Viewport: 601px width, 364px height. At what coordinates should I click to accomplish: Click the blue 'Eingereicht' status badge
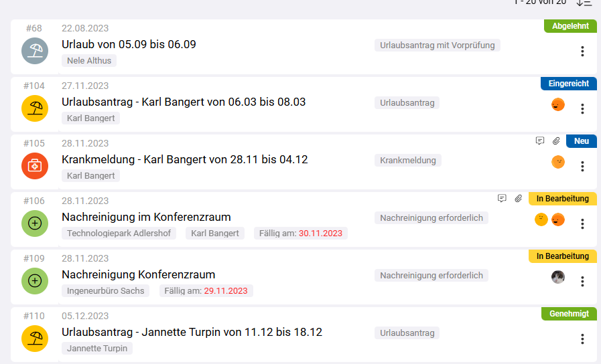click(x=568, y=84)
